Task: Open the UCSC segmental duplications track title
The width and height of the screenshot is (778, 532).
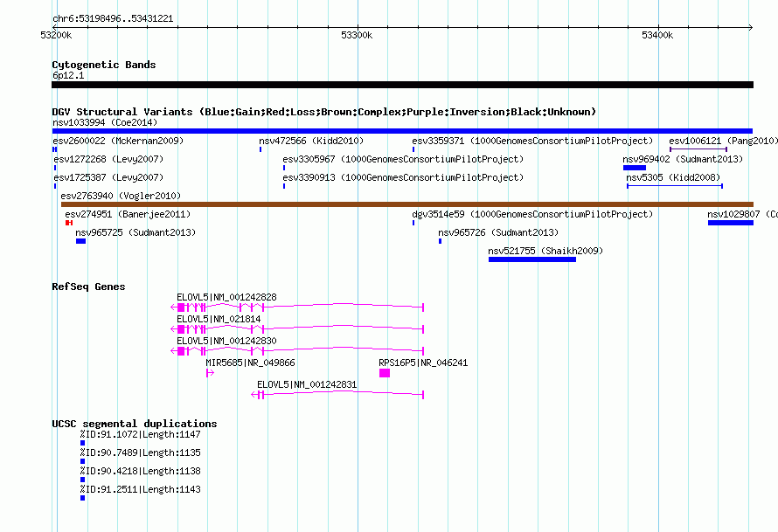Action: point(135,424)
